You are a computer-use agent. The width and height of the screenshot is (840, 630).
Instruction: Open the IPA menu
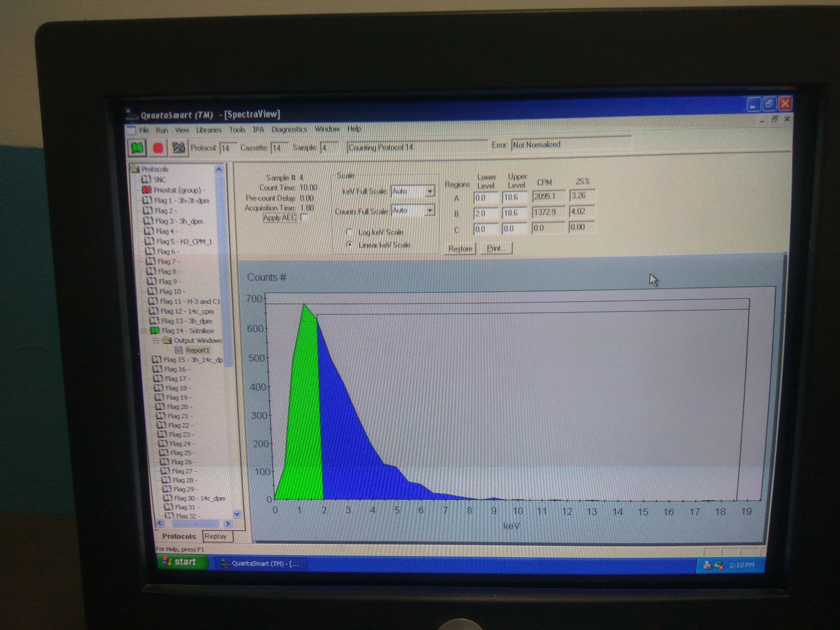coord(258,129)
